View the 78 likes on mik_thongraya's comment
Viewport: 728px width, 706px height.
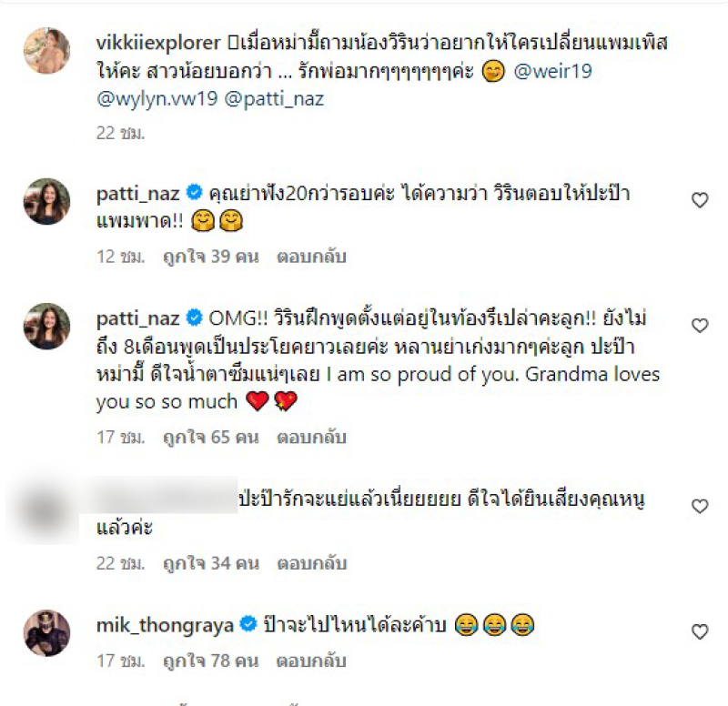click(211, 661)
